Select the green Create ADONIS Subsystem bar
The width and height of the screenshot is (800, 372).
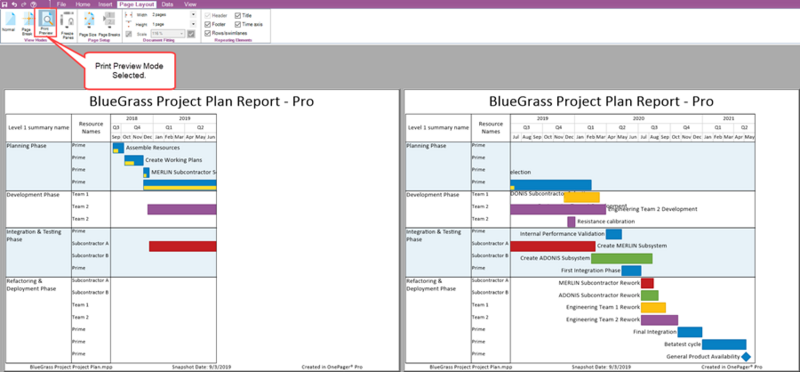tap(621, 258)
